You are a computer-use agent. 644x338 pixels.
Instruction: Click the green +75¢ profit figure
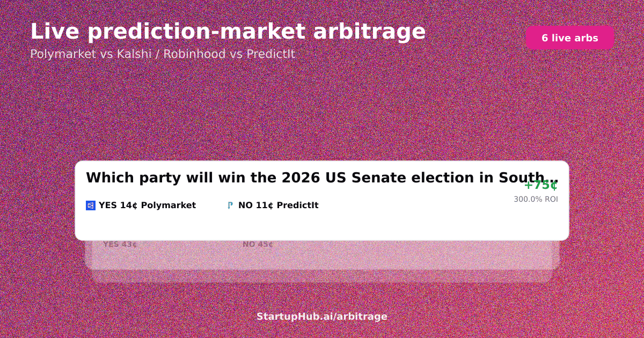click(x=541, y=185)
